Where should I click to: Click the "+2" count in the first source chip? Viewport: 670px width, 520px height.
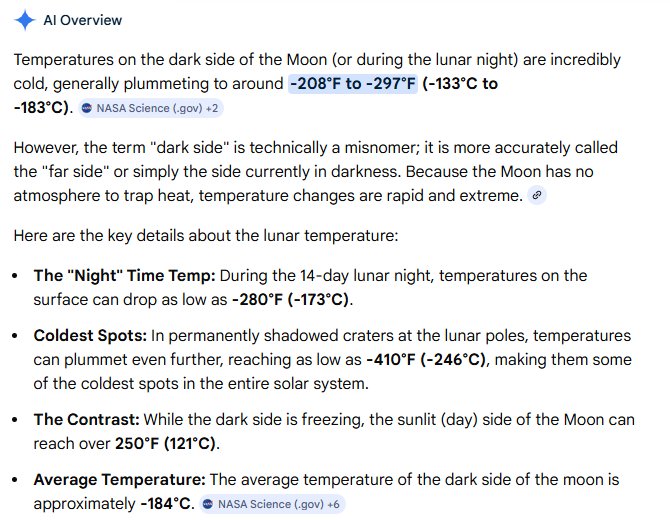pyautogui.click(x=212, y=107)
